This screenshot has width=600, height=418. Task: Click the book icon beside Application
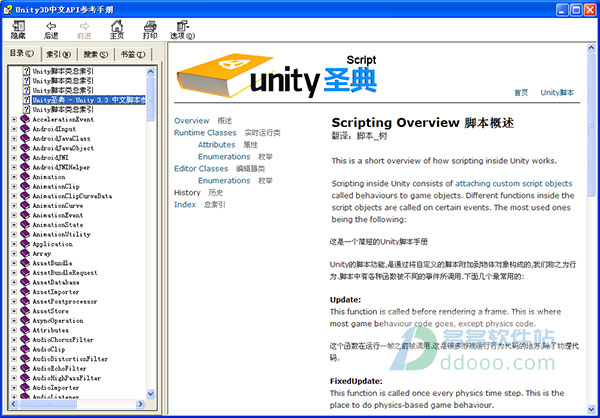[x=25, y=244]
